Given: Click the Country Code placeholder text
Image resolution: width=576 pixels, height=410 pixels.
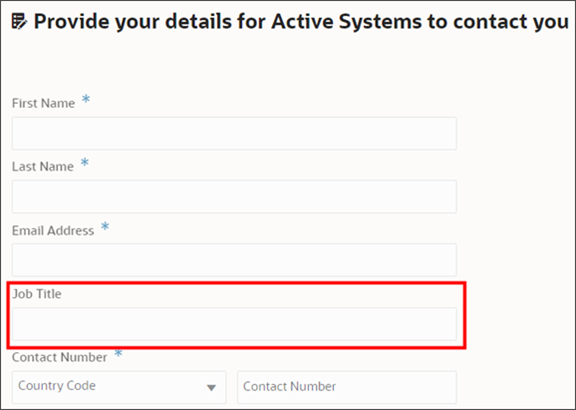Looking at the screenshot, I should click(x=57, y=385).
